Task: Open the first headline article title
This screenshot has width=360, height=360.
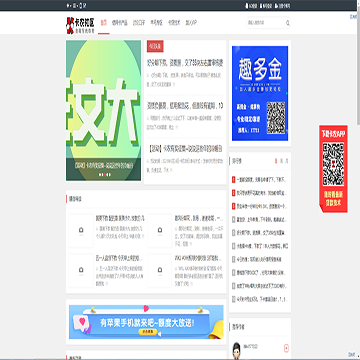Action: click(x=185, y=63)
